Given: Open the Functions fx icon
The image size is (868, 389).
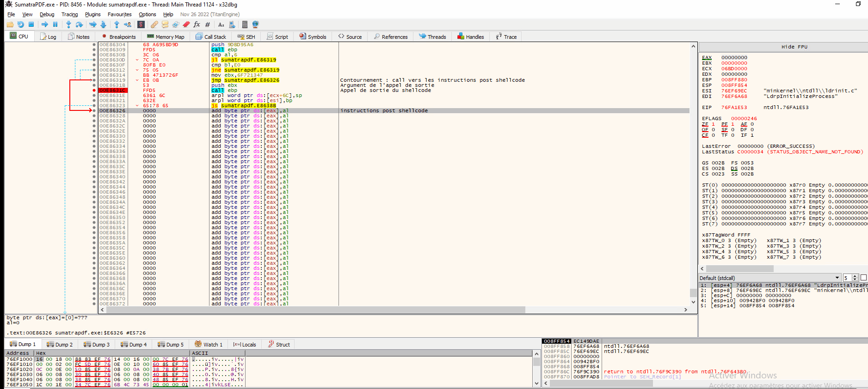Looking at the screenshot, I should coord(197,24).
